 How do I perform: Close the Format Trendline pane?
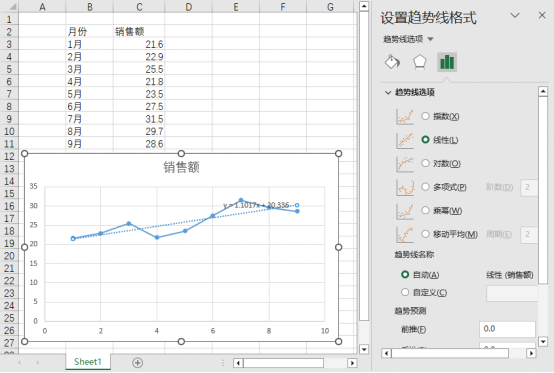(542, 15)
